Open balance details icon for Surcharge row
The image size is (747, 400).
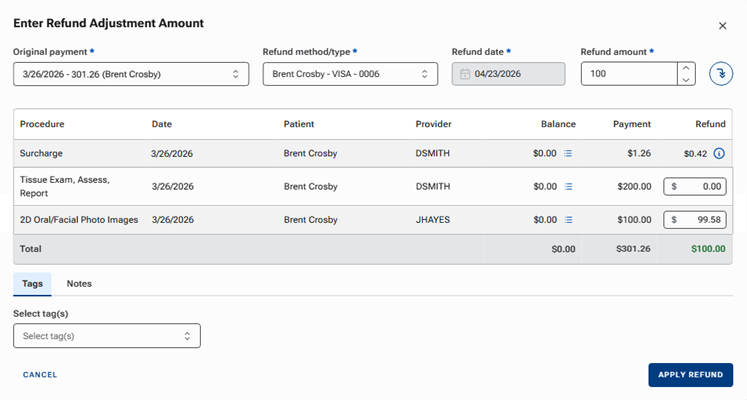(568, 153)
